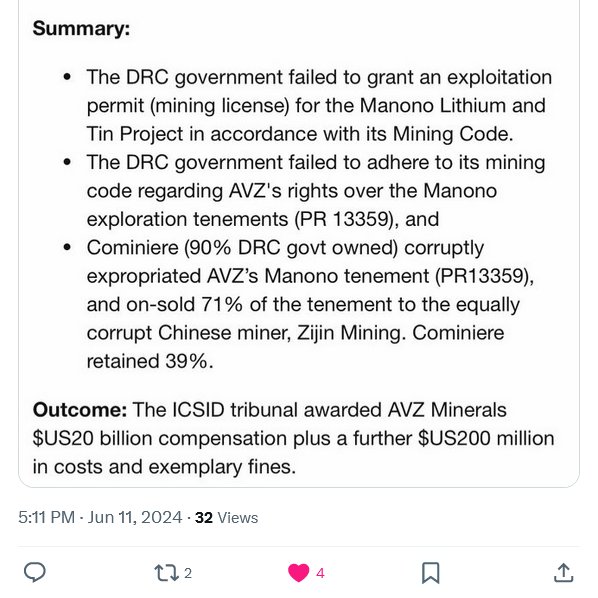This screenshot has width=598, height=598.
Task: Click the Zijin Mining mention in text
Action: 349,333
